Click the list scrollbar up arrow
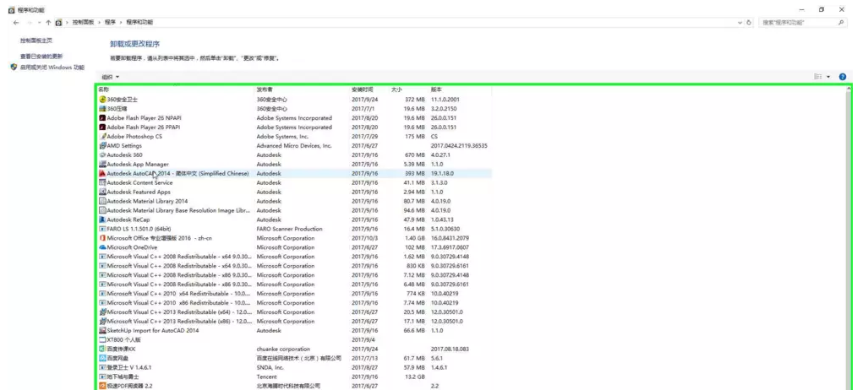Image resolution: width=868 pixels, height=390 pixels. coord(849,89)
